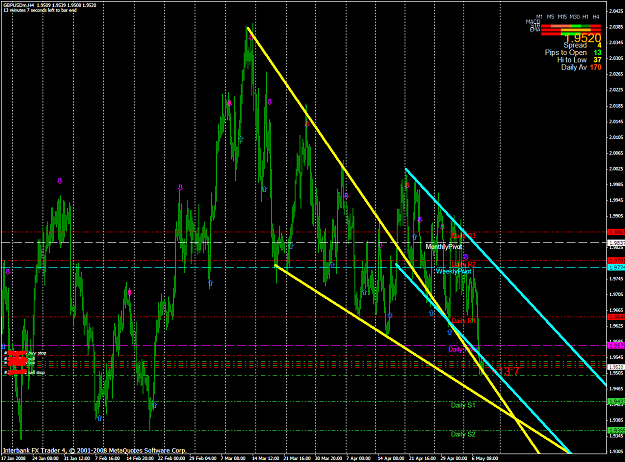Click the sell stop order label

36,373
